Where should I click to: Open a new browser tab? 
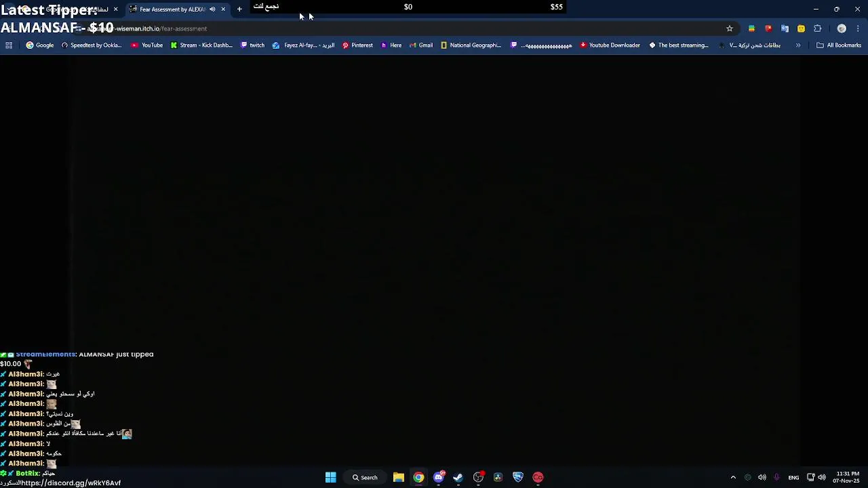click(239, 9)
